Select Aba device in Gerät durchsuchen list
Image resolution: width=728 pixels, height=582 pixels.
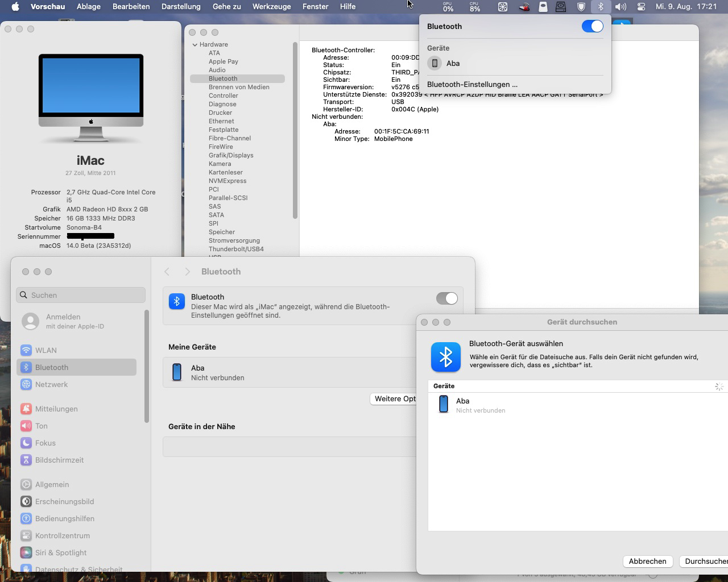coord(577,405)
